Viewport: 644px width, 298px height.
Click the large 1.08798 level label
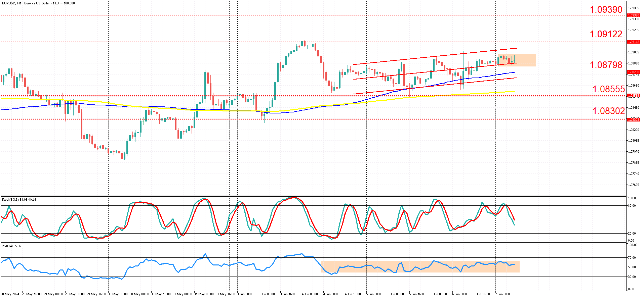[606, 65]
